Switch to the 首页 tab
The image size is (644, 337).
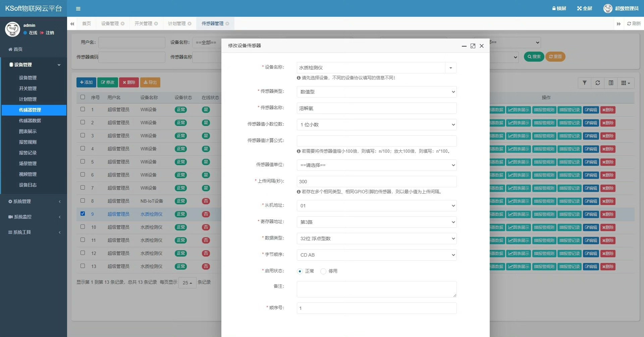(x=87, y=23)
